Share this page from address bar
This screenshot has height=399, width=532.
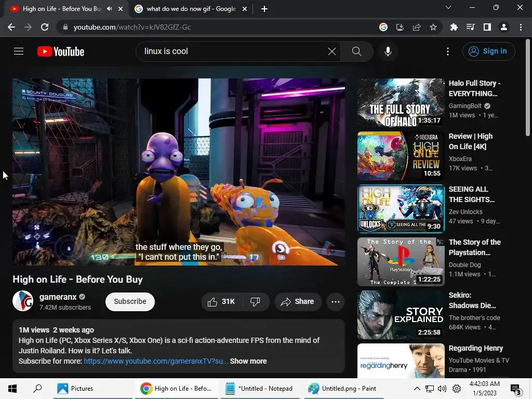[x=417, y=27]
